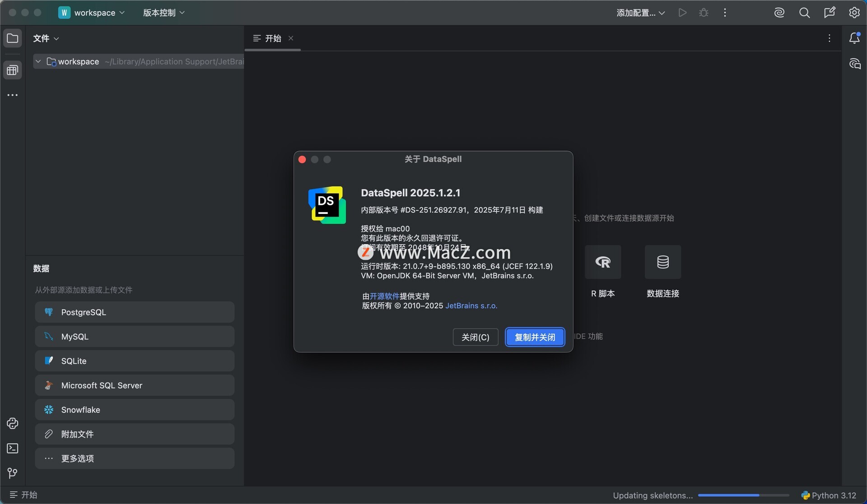Open the 开源软件 link

384,296
